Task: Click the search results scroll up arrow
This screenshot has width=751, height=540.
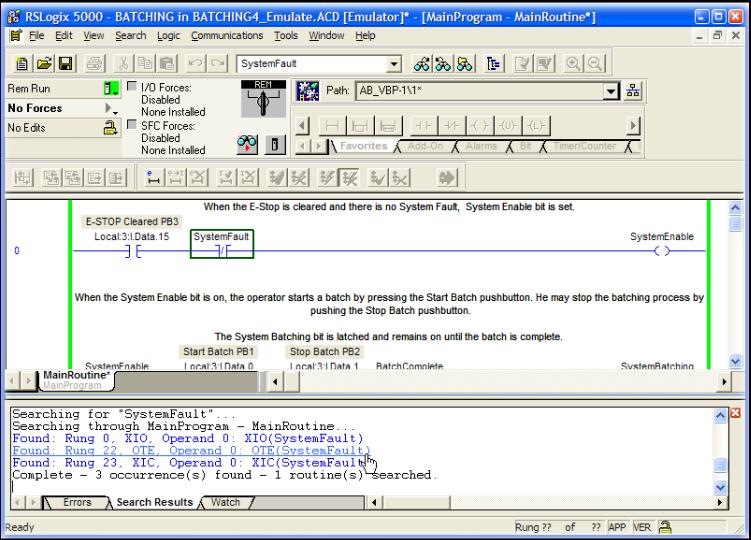Action: click(720, 416)
